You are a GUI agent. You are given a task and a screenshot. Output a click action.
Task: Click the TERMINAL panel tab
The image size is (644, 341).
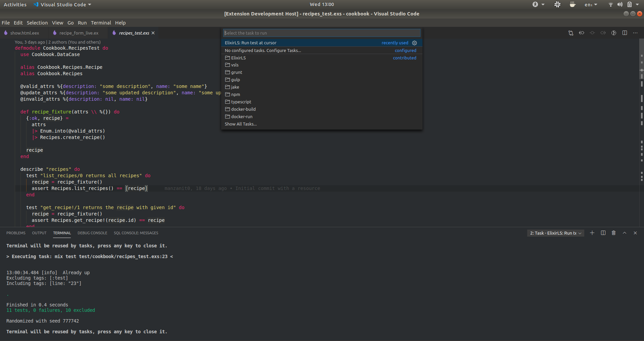pos(62,233)
